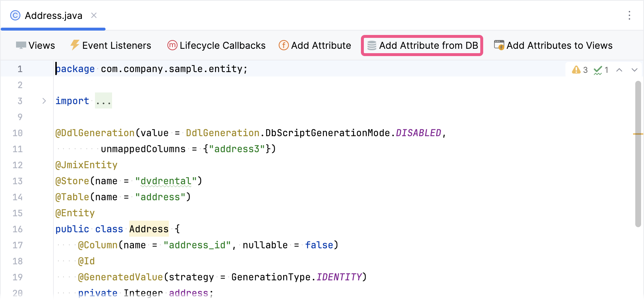Jump to previous highlighted error

pyautogui.click(x=619, y=70)
